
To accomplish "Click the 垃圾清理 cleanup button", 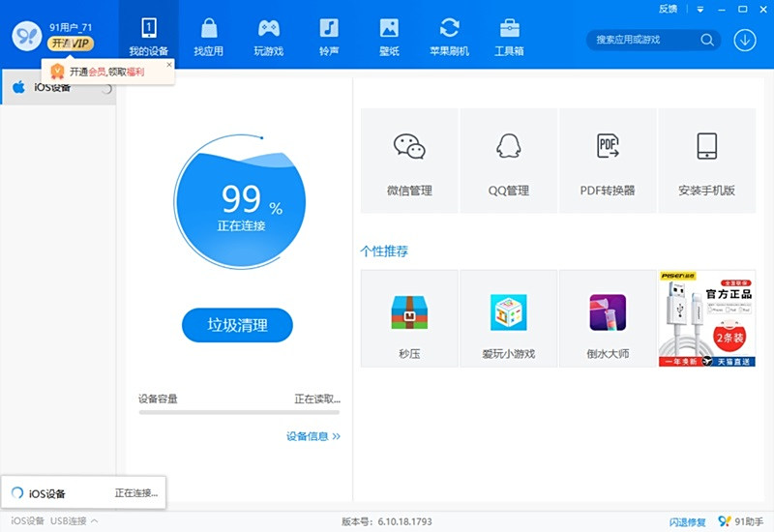I will (x=237, y=325).
